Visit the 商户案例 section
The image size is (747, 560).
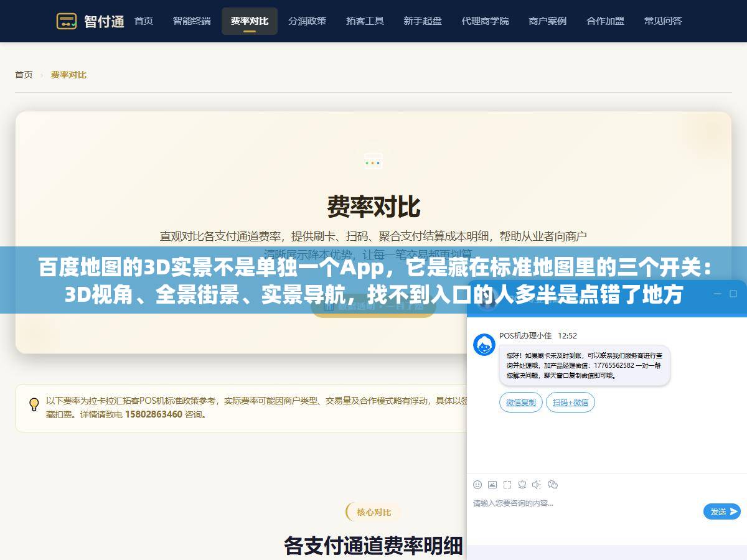(x=547, y=21)
